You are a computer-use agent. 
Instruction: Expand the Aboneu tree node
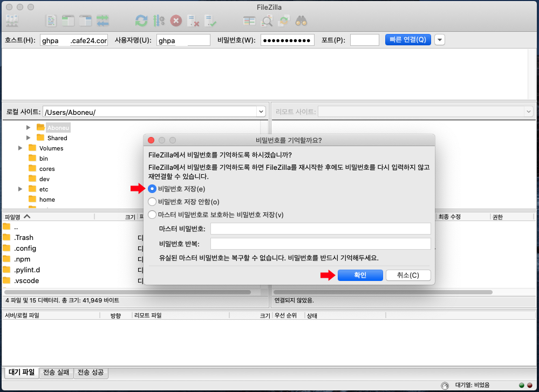[29, 127]
